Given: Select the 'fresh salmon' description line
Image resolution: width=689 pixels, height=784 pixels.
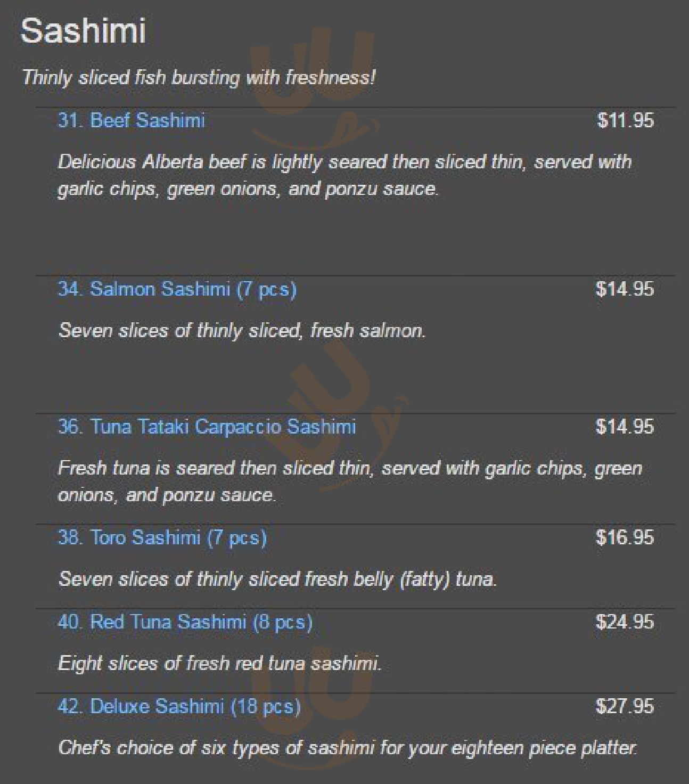Looking at the screenshot, I should tap(242, 331).
